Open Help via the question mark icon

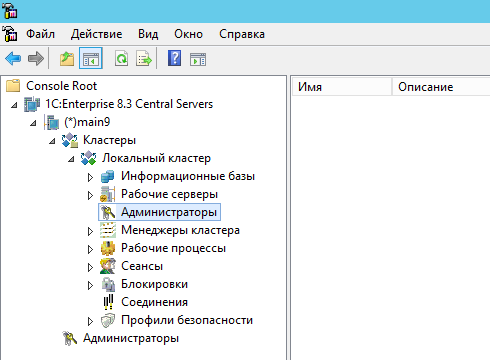[x=175, y=58]
